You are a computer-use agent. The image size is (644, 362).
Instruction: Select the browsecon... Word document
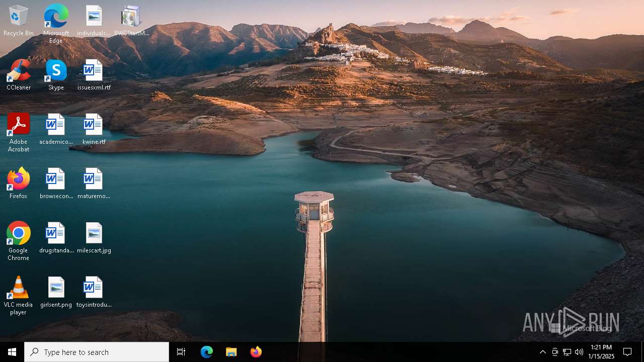click(x=56, y=184)
